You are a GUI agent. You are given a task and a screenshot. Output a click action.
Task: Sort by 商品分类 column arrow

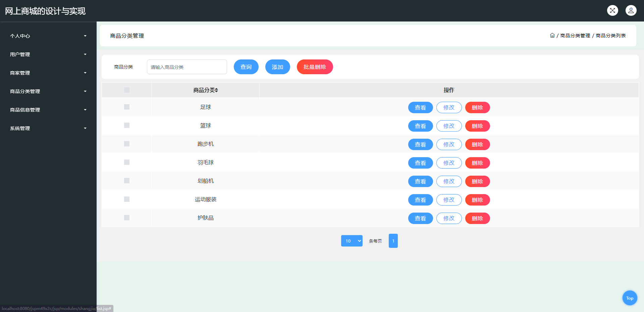217,90
